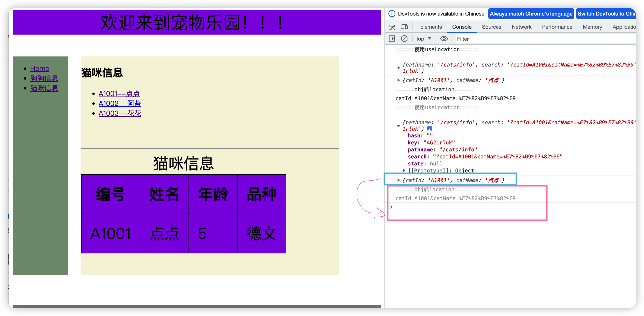The image size is (644, 316).
Task: Open the Elements panel
Action: click(x=431, y=27)
